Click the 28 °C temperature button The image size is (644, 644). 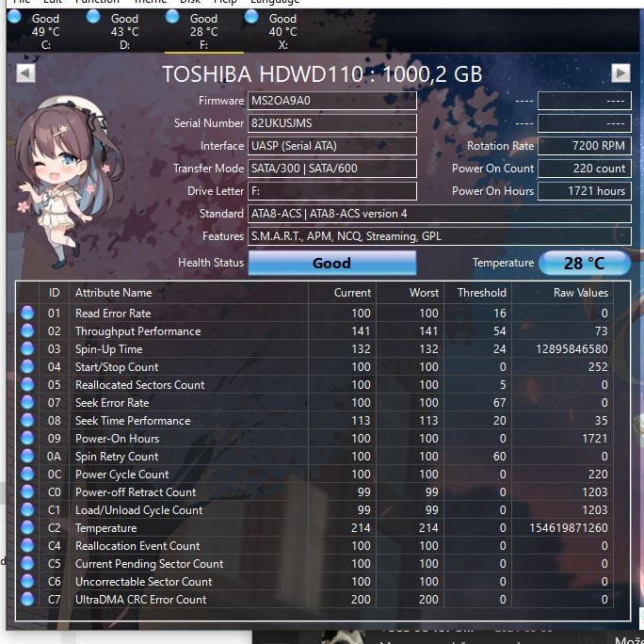click(x=584, y=263)
